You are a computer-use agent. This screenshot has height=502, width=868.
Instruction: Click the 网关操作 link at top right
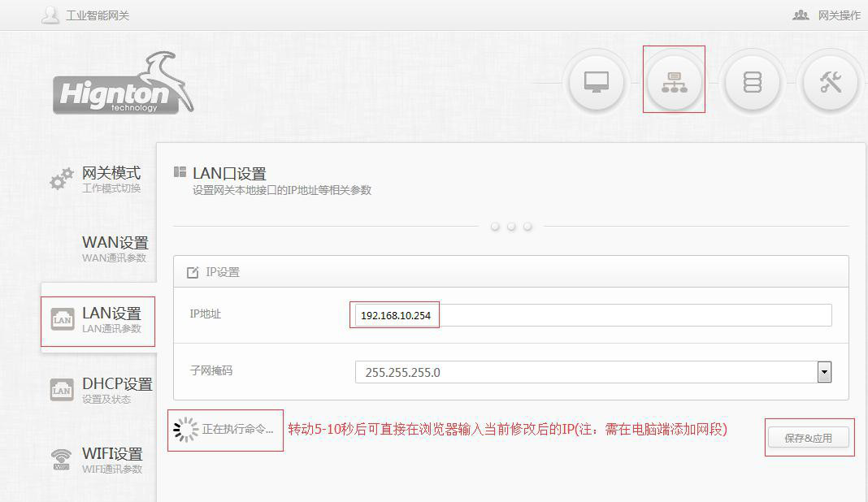pos(839,15)
